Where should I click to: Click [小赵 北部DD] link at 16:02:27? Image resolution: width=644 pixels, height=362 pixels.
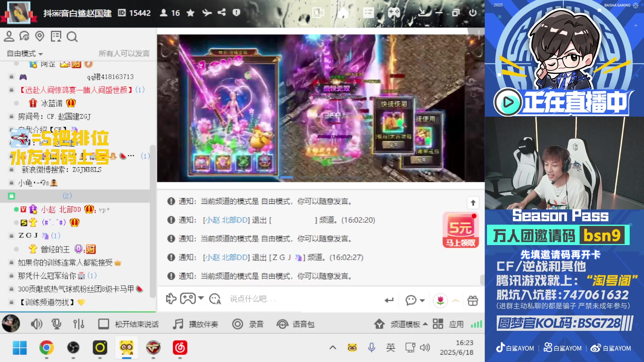[x=226, y=257]
